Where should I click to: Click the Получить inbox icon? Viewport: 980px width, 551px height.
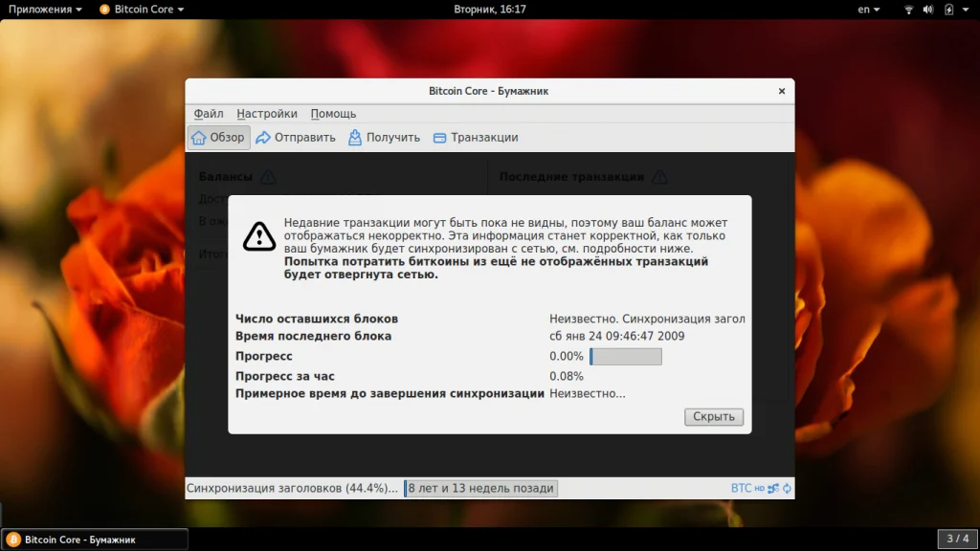coord(355,138)
